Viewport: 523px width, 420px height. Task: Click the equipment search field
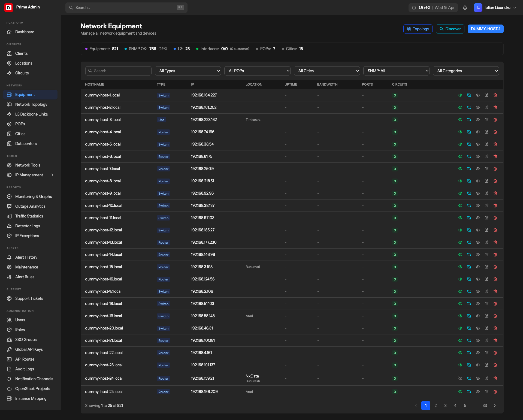[118, 71]
